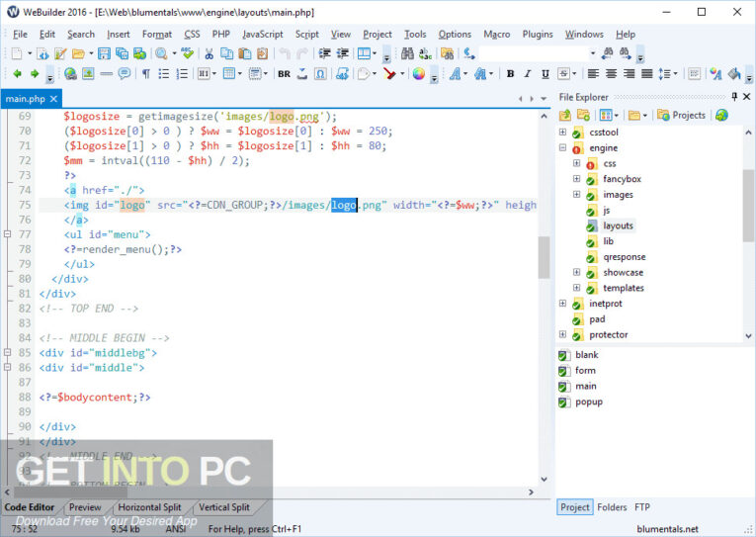Screen dimensions: 756x537
Task: Click the Open folder icon in toolbar
Action: (78, 53)
